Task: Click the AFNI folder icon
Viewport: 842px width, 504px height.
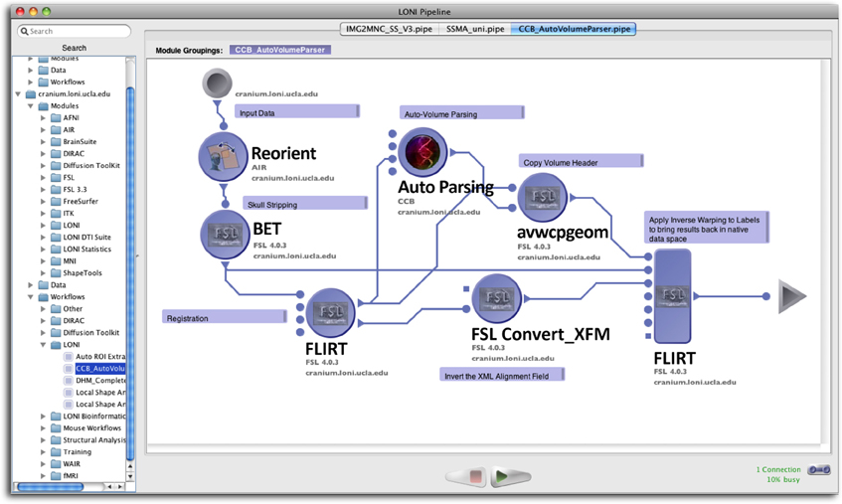Action: pyautogui.click(x=56, y=117)
